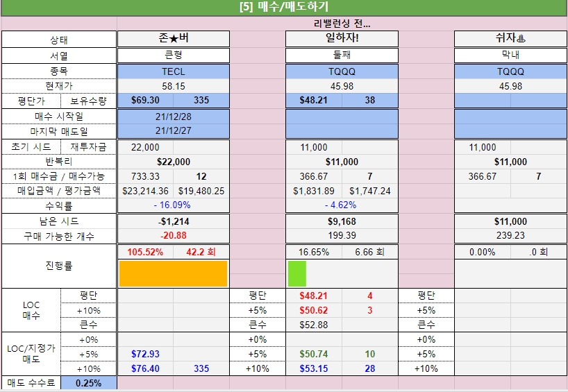This screenshot has width=568, height=392.
Task: Select the current price 58.15 cell
Action: (x=174, y=86)
